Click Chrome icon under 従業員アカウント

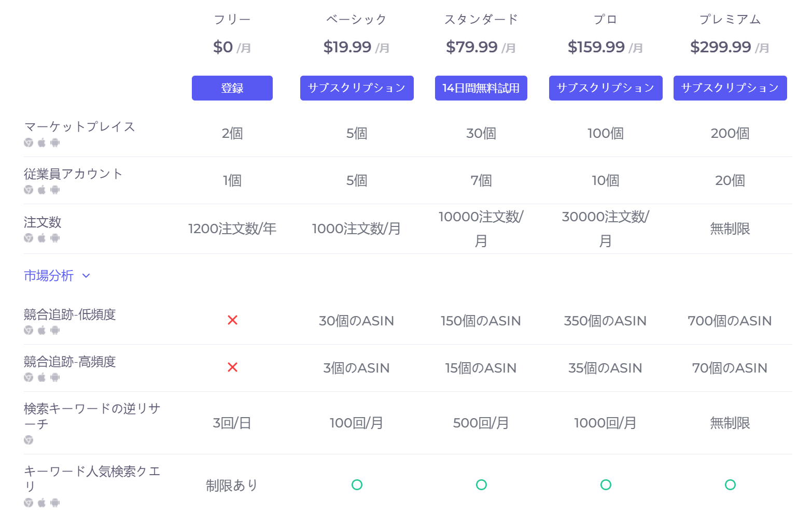[29, 190]
